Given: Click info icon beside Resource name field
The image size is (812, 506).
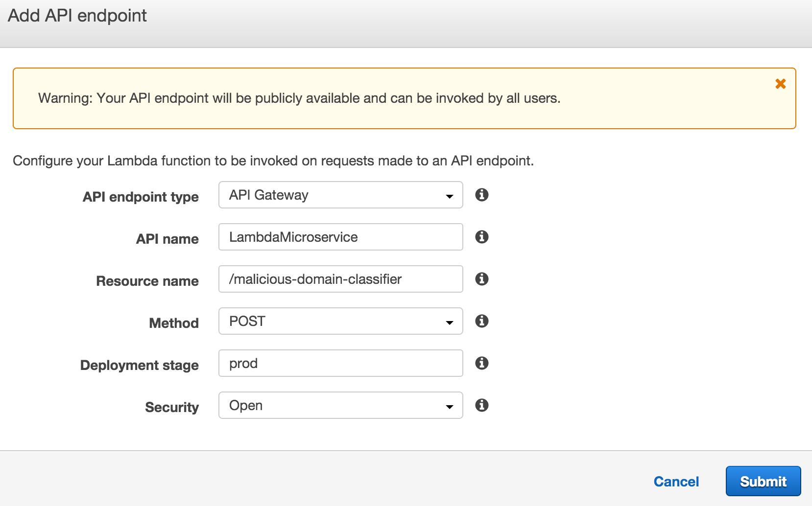Looking at the screenshot, I should click(482, 279).
